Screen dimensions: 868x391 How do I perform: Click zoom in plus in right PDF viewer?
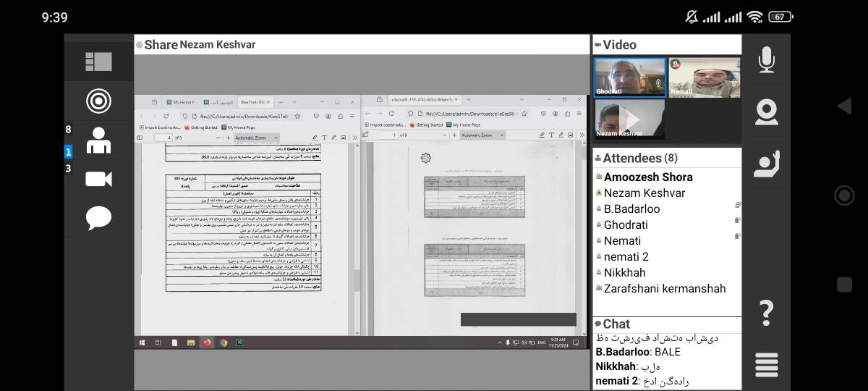(x=454, y=135)
